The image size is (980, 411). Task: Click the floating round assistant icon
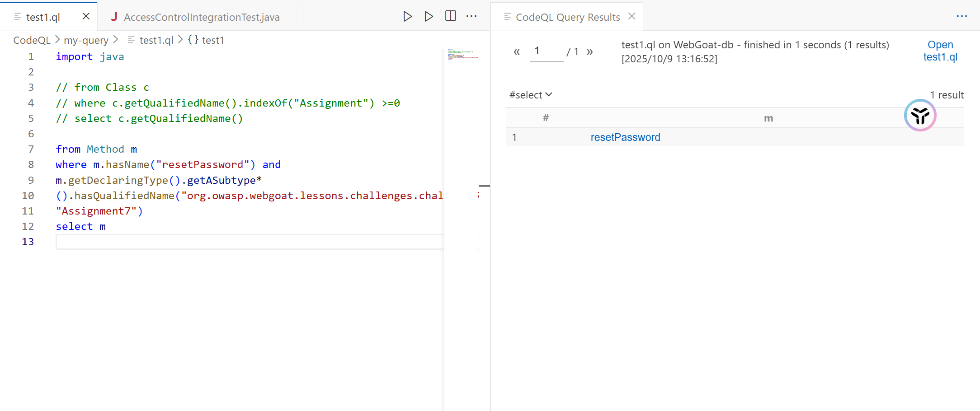point(920,116)
